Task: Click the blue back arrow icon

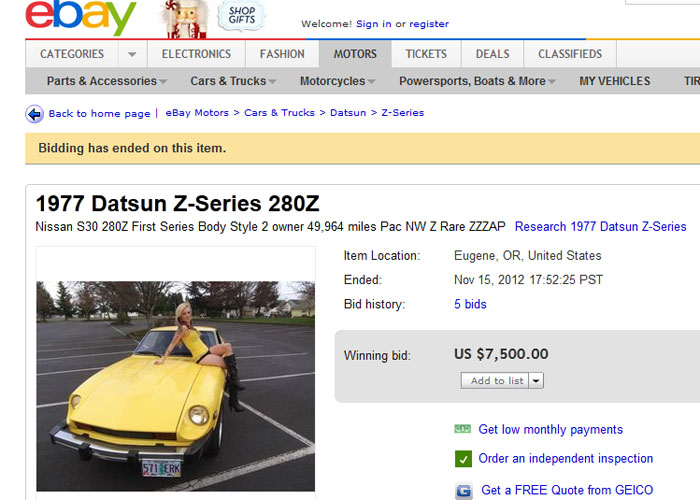Action: coord(34,114)
